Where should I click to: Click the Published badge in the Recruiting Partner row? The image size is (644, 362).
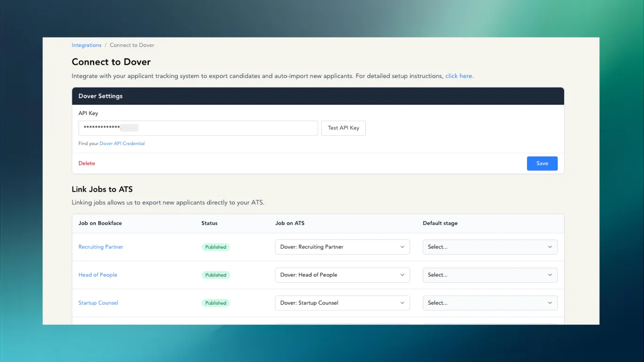coord(216,247)
